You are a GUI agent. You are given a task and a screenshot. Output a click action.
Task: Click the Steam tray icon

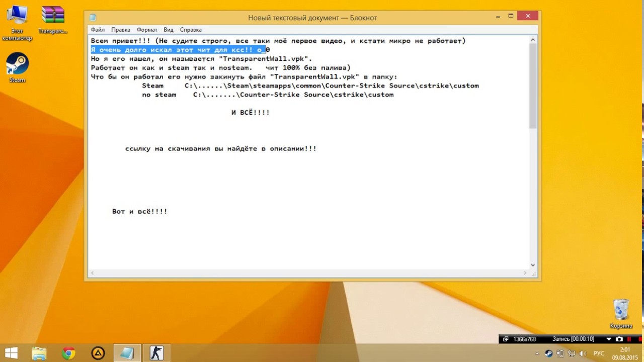[x=548, y=353]
